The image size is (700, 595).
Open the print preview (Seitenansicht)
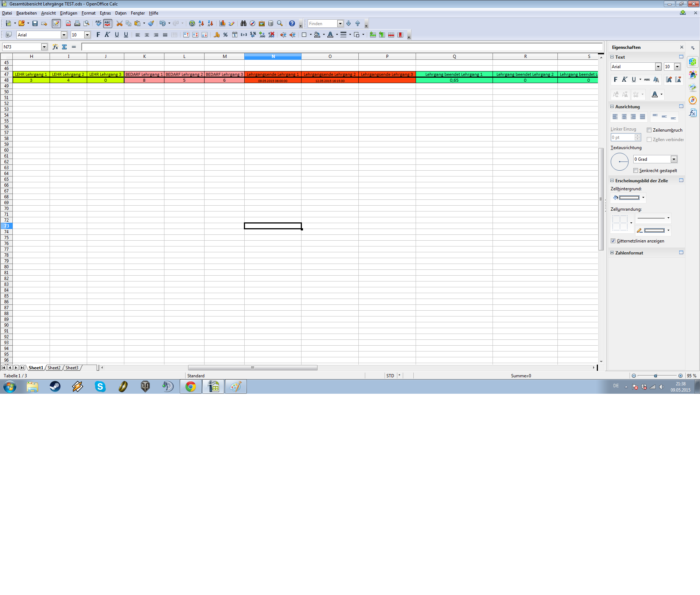tap(86, 24)
